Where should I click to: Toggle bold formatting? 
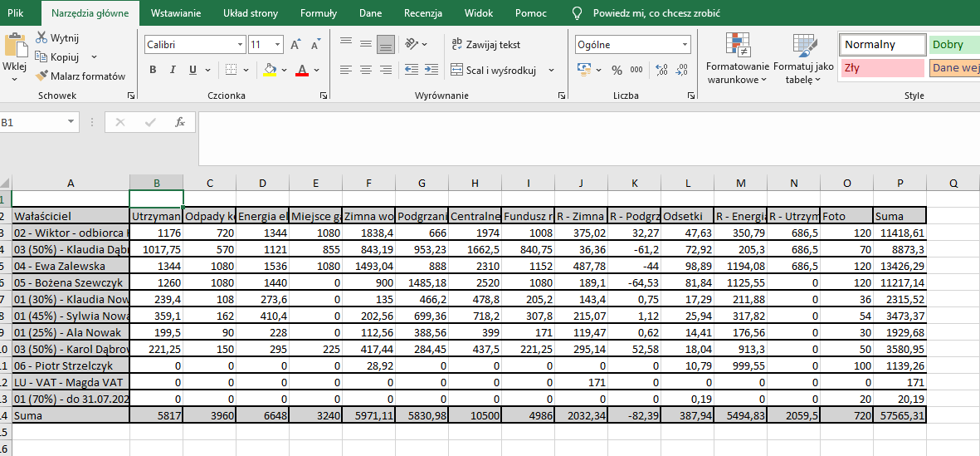tap(153, 71)
